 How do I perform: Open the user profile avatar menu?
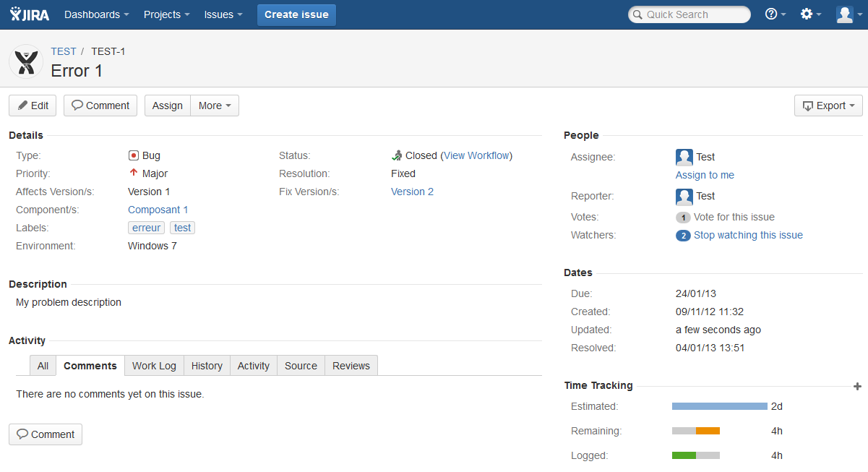point(848,14)
